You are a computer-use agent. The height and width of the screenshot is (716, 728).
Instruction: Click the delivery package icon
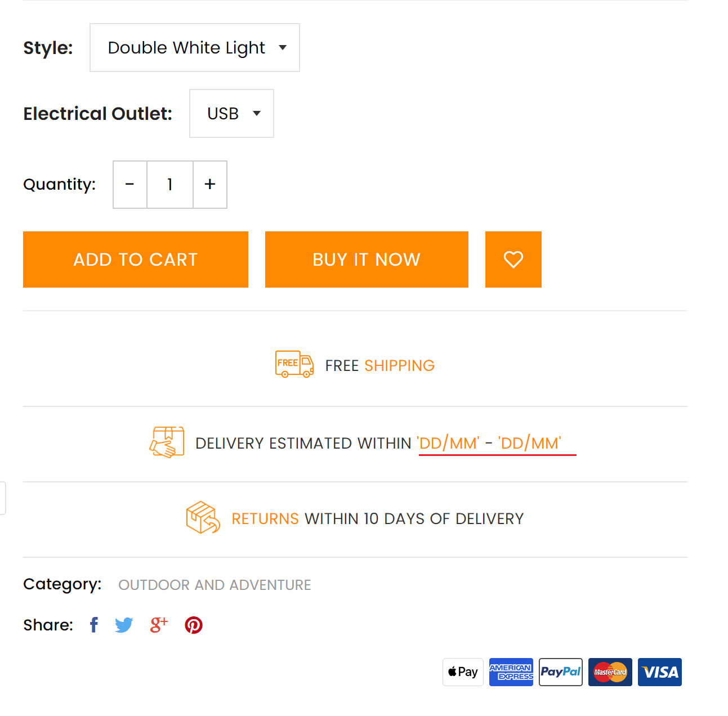(x=167, y=442)
